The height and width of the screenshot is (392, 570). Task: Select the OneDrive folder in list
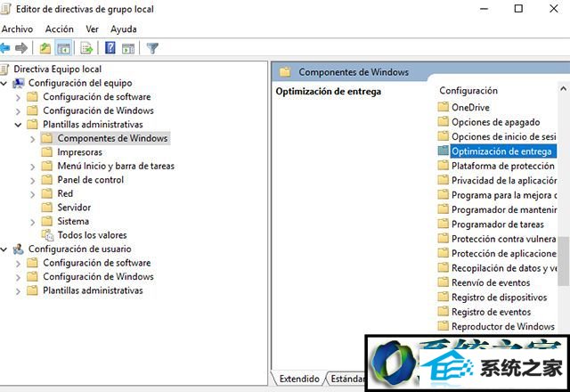coord(470,108)
